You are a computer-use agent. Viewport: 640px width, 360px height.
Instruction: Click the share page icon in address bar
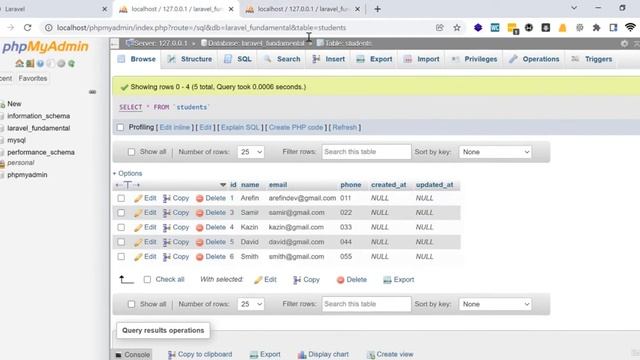pos(440,28)
